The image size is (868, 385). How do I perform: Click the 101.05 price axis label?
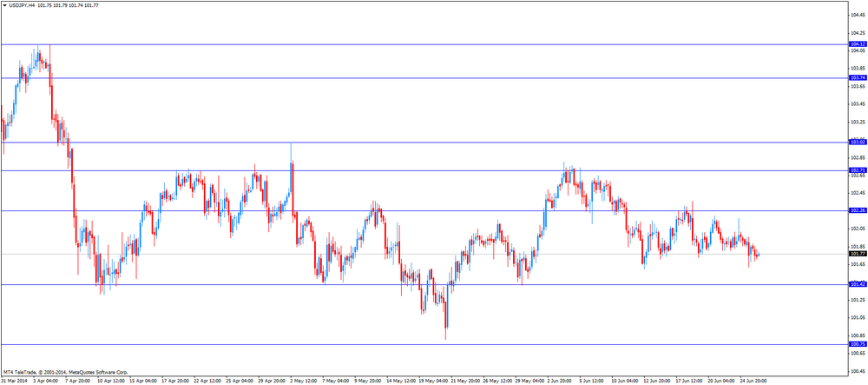(x=858, y=317)
